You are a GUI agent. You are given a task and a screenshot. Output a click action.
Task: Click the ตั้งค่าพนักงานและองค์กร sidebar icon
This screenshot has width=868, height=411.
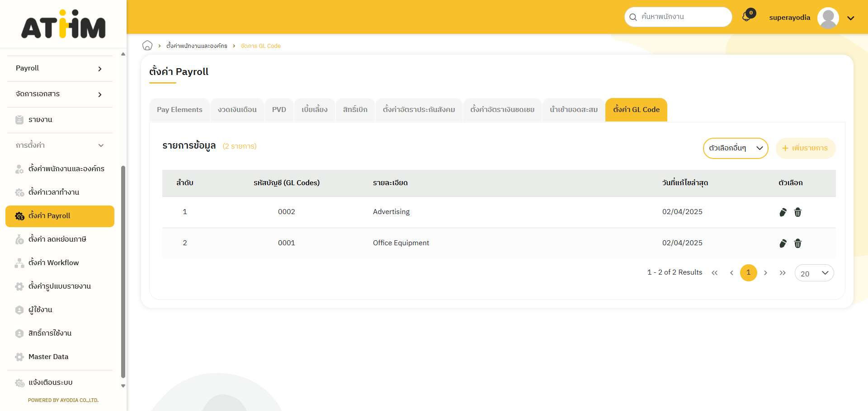pos(19,169)
